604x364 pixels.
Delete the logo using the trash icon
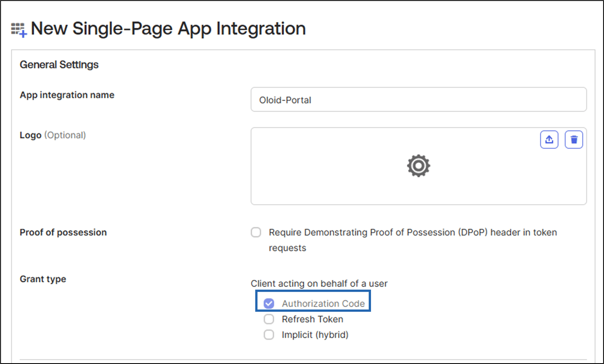pyautogui.click(x=574, y=139)
